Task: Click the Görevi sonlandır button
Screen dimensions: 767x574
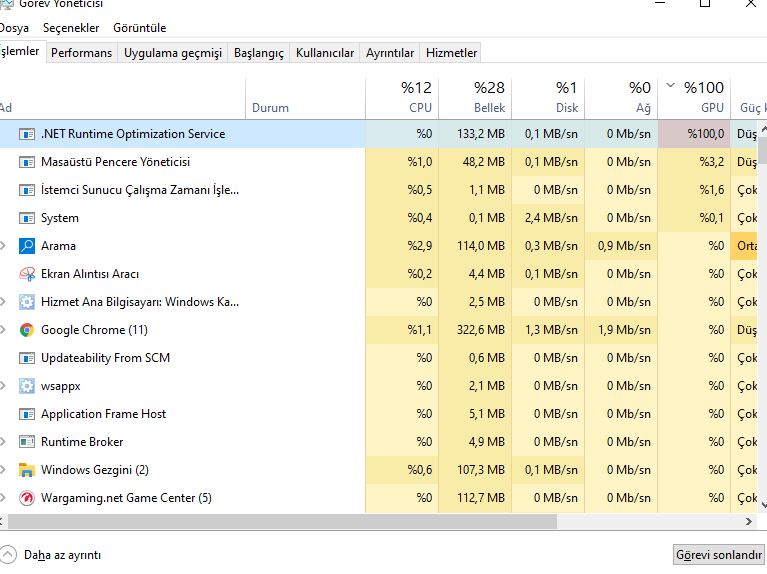Action: pos(719,555)
